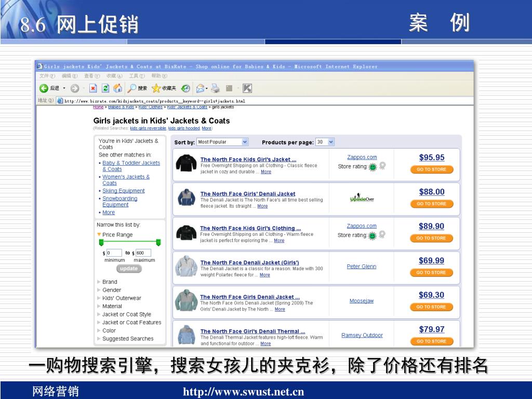Open Moosejaw store link

[x=362, y=301]
